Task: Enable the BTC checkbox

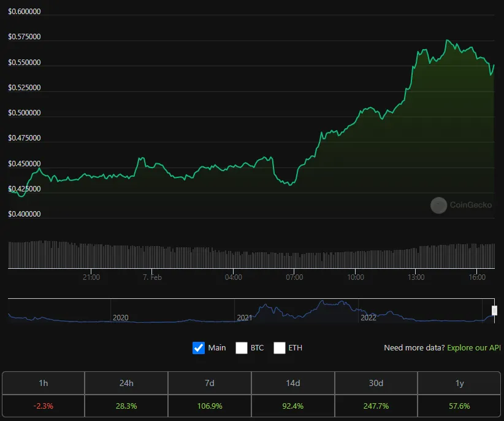Action: [x=242, y=348]
